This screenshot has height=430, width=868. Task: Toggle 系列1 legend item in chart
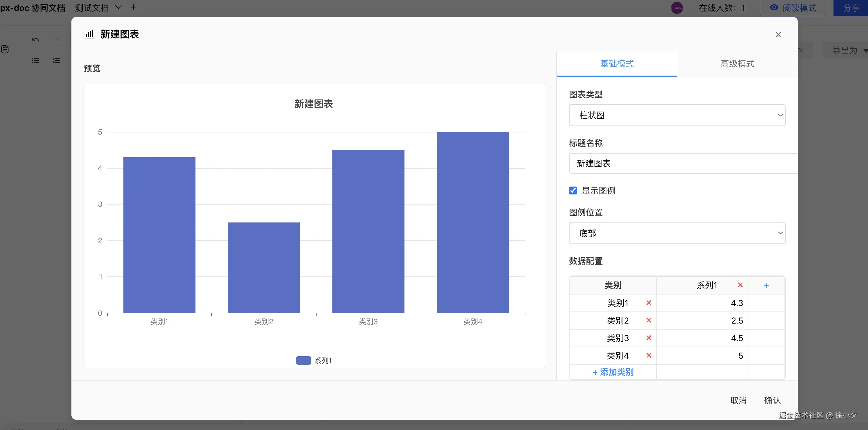tap(314, 360)
